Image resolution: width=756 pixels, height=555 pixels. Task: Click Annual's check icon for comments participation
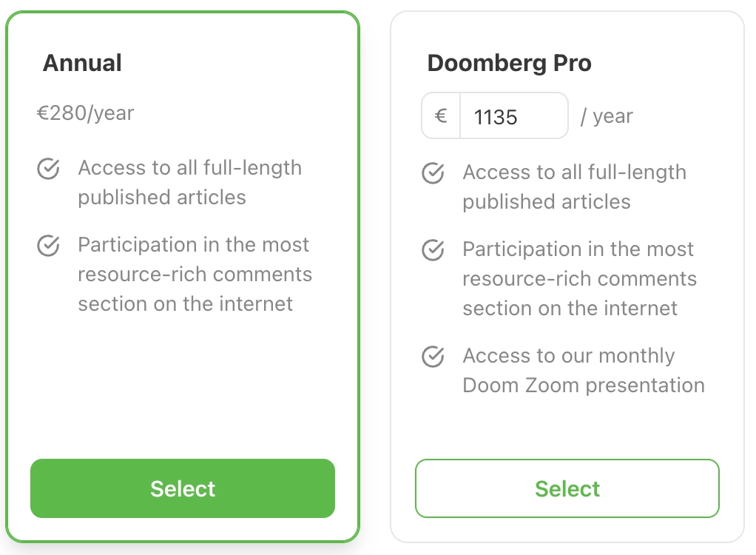[48, 246]
